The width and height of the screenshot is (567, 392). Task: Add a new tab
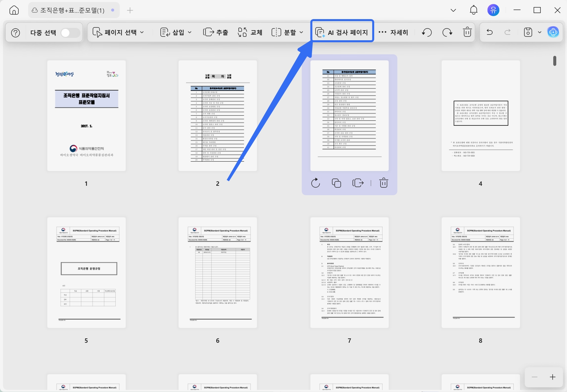(130, 10)
